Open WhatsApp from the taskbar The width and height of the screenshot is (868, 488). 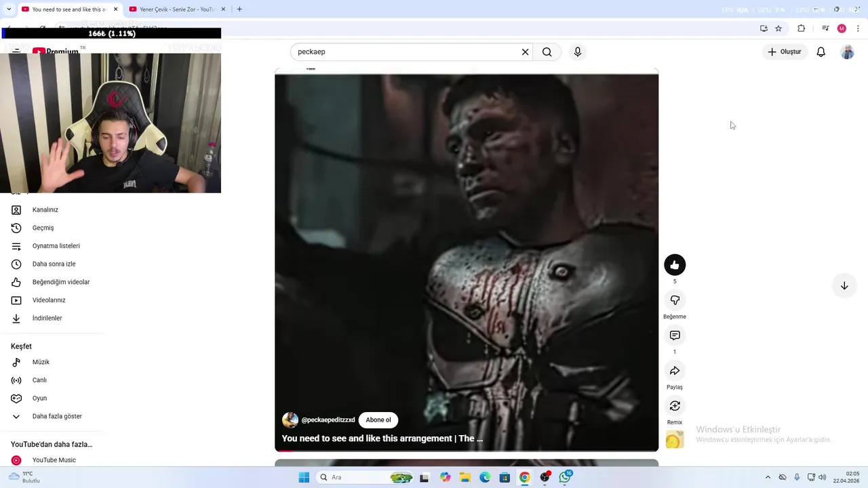[x=565, y=477]
